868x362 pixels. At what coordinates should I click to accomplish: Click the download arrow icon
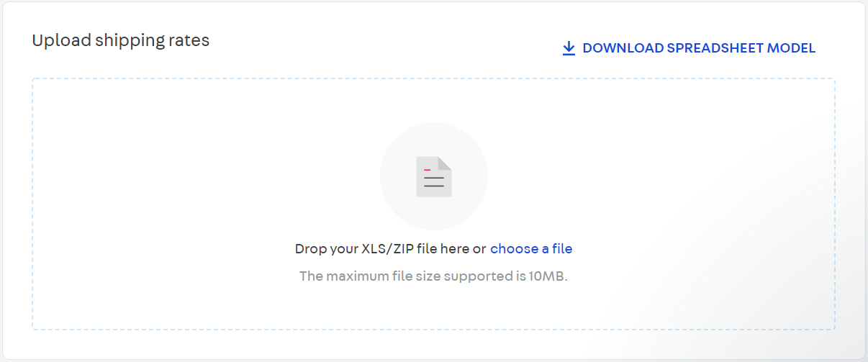click(x=569, y=48)
